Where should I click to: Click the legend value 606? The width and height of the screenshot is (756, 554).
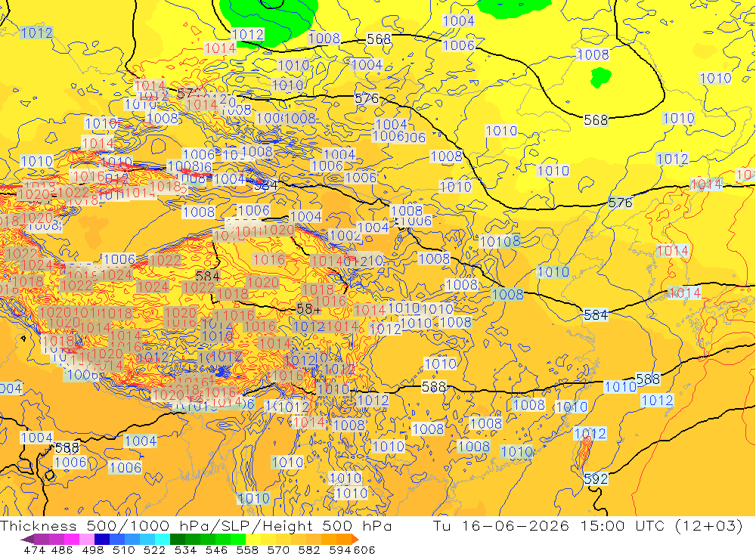tap(364, 549)
